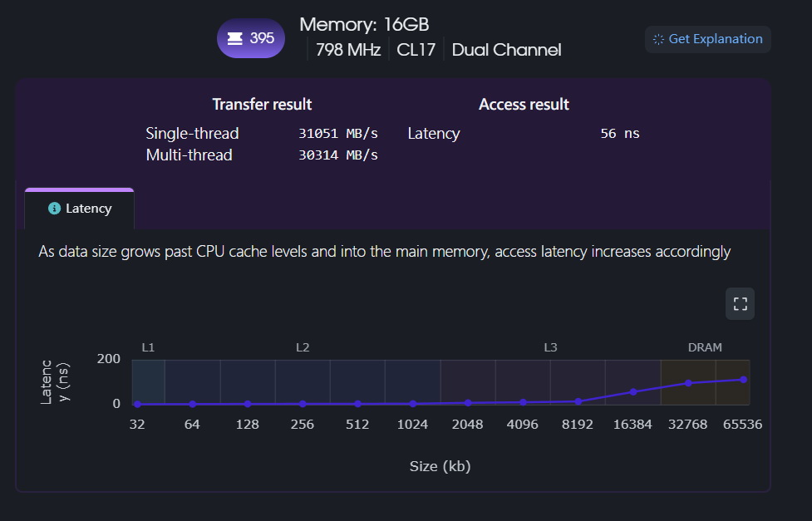This screenshot has width=812, height=521.
Task: Click the info icon on Latency tab
Action: pos(54,209)
